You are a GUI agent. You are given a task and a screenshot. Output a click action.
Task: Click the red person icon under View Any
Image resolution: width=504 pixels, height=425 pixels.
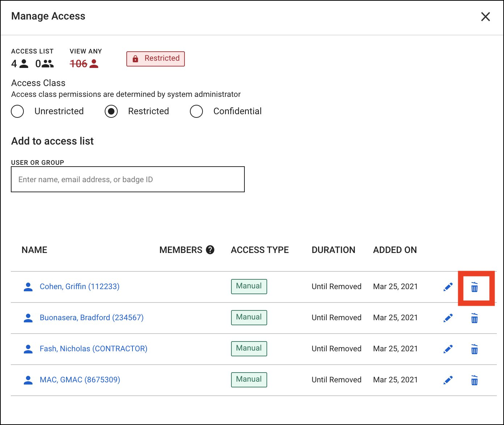[95, 64]
